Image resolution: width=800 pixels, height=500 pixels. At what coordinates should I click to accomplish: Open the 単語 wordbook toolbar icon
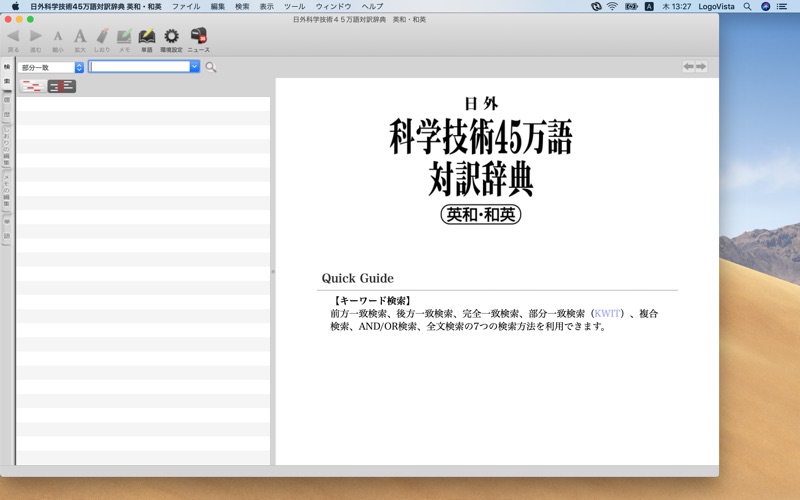click(147, 36)
